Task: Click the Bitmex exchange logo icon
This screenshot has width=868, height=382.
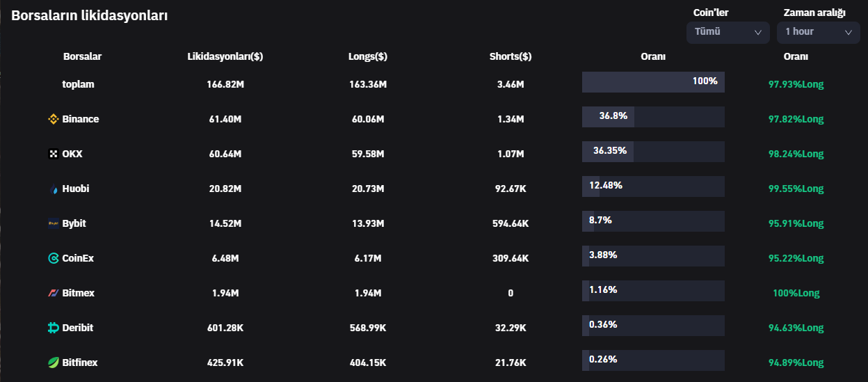Action: coord(54,293)
